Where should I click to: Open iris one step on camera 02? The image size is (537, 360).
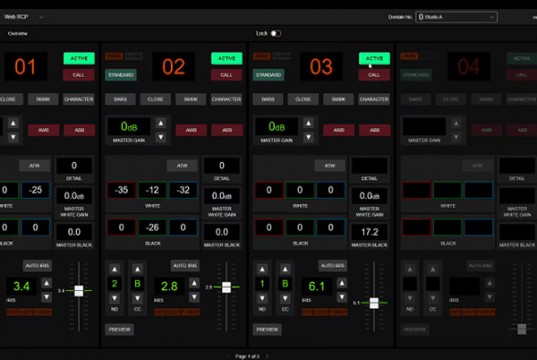[x=194, y=283]
